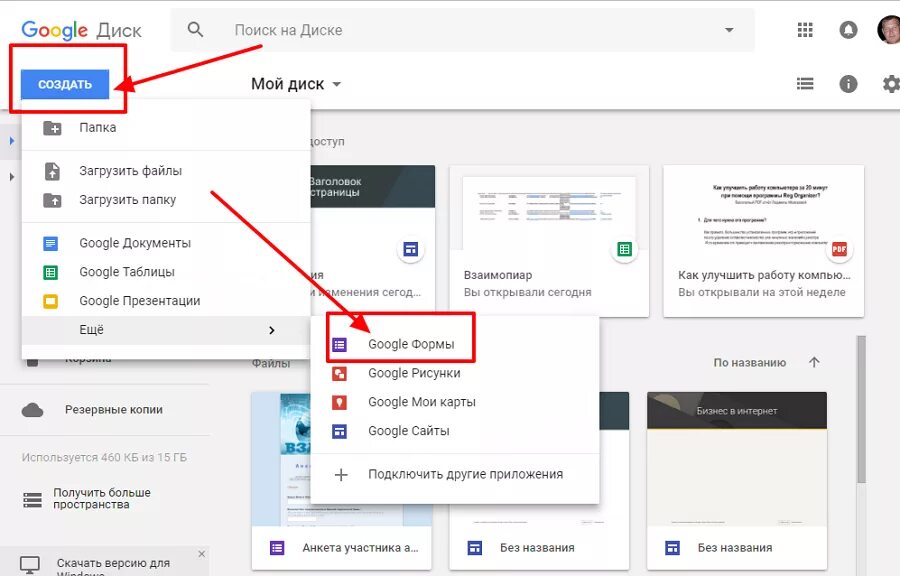This screenshot has width=900, height=576.
Task: Open settings gear icon
Action: [x=891, y=84]
